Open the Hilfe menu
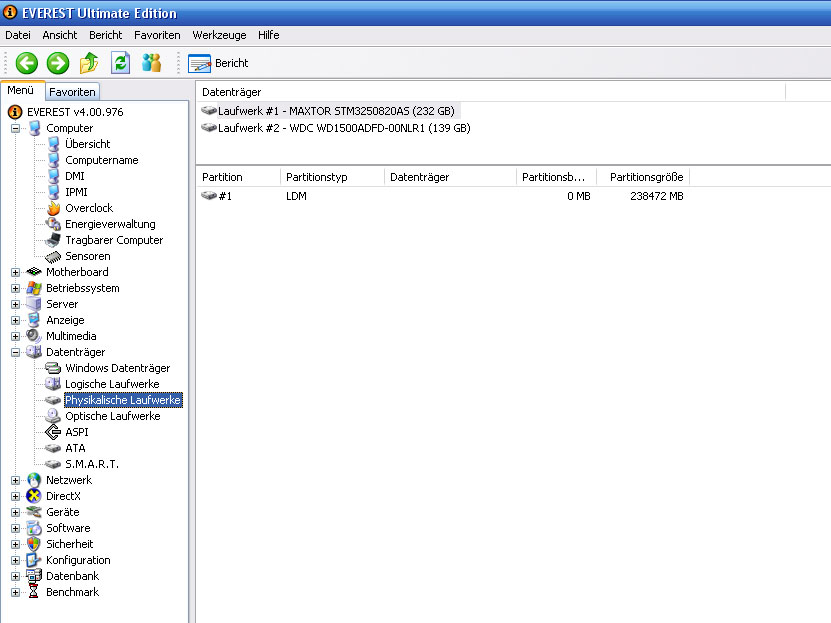The width and height of the screenshot is (831, 623). click(268, 35)
